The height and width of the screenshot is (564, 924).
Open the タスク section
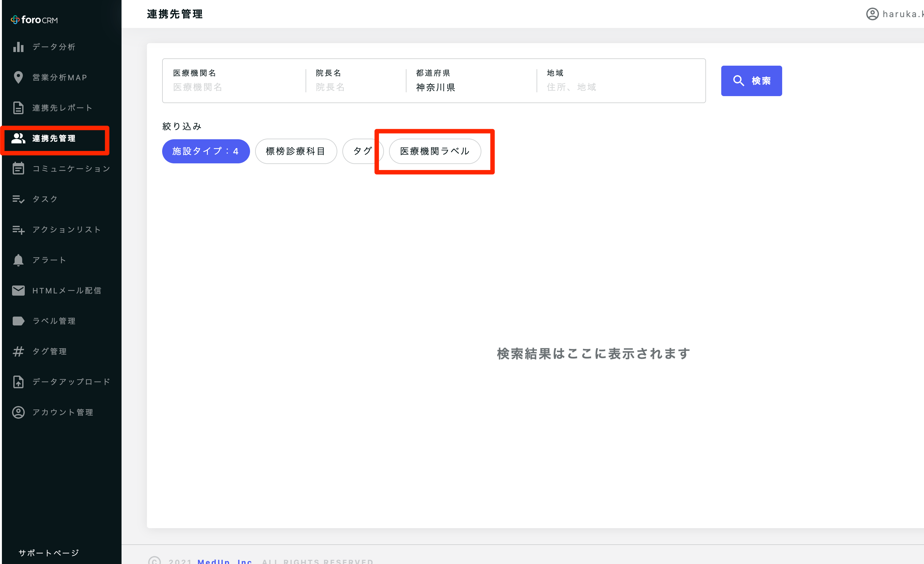(x=45, y=199)
